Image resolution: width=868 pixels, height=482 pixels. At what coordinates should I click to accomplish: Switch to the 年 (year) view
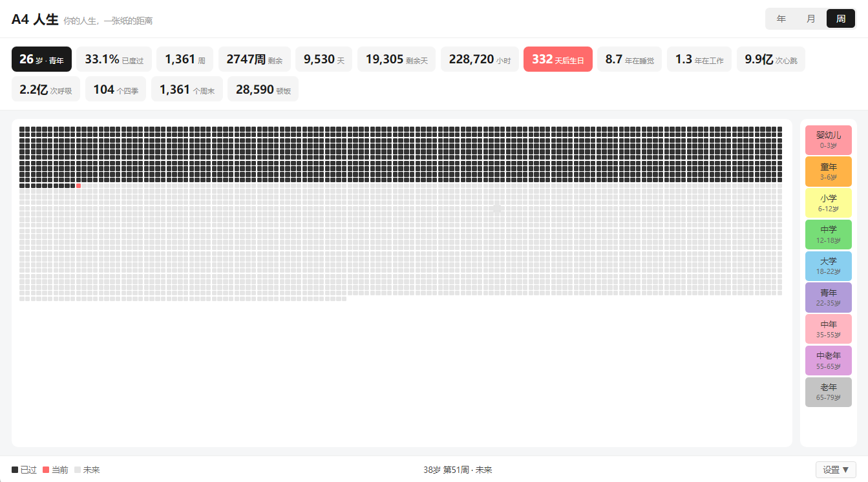tap(781, 19)
